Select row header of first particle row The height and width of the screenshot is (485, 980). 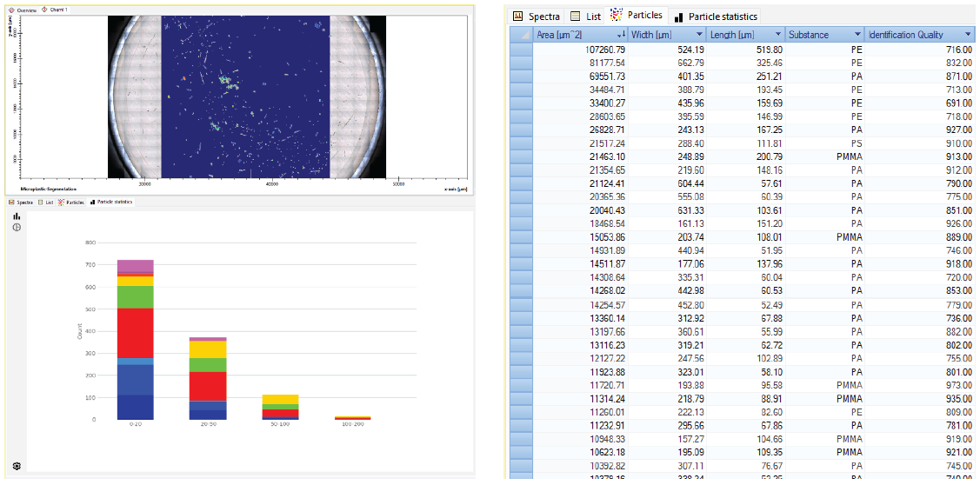click(x=521, y=50)
